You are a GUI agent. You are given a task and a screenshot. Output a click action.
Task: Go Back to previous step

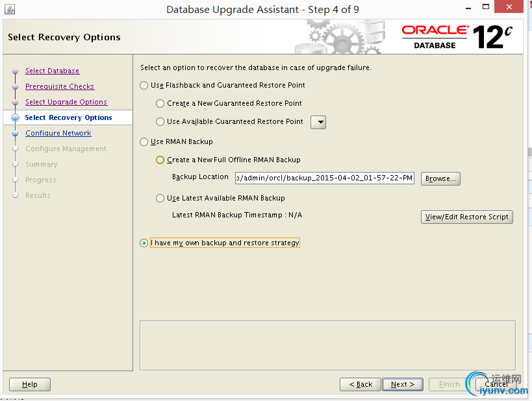[361, 384]
